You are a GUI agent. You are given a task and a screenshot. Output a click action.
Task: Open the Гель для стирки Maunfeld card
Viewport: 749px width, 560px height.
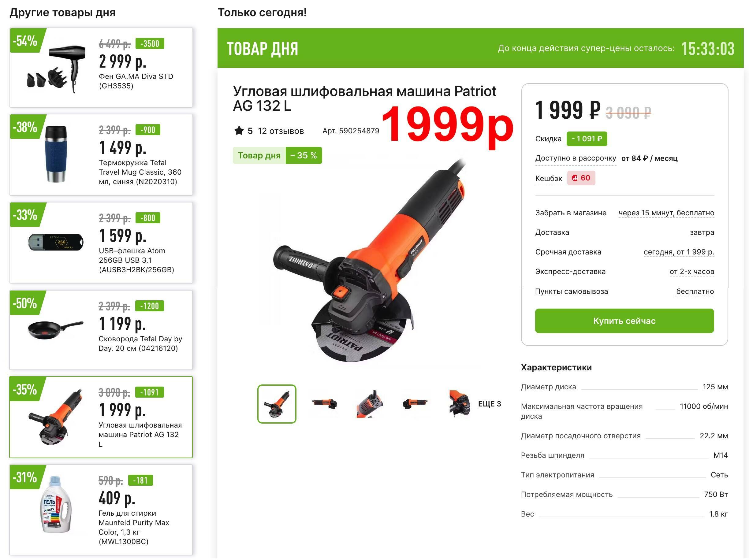[x=101, y=510]
